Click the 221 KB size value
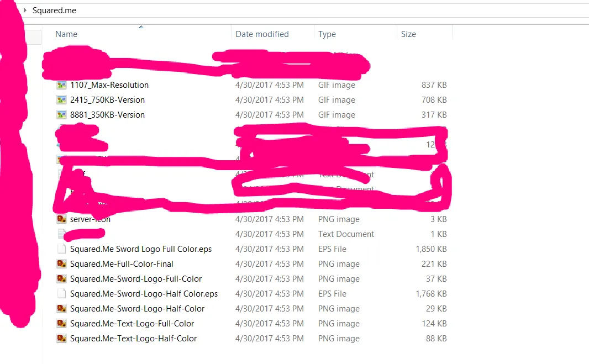This screenshot has width=589, height=364. click(434, 264)
